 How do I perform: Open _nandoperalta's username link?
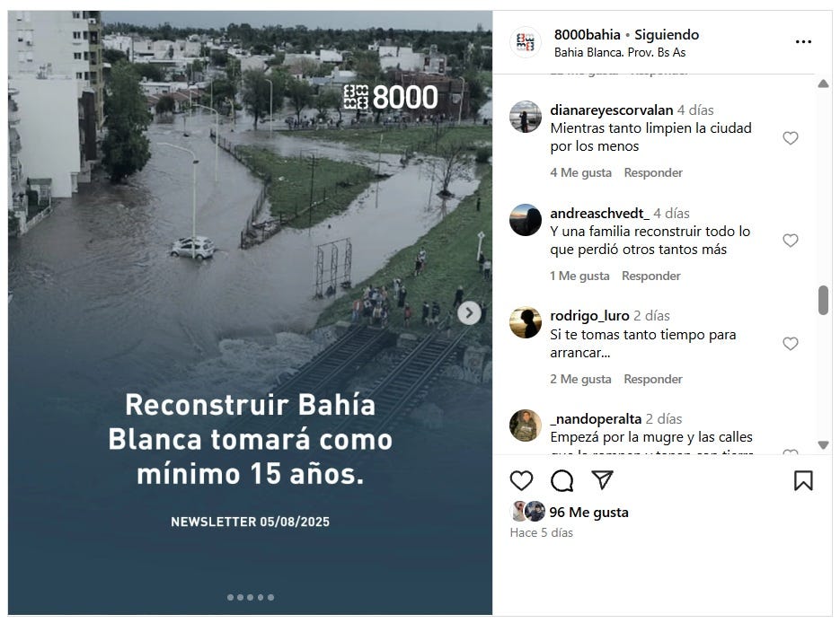pyautogui.click(x=596, y=418)
